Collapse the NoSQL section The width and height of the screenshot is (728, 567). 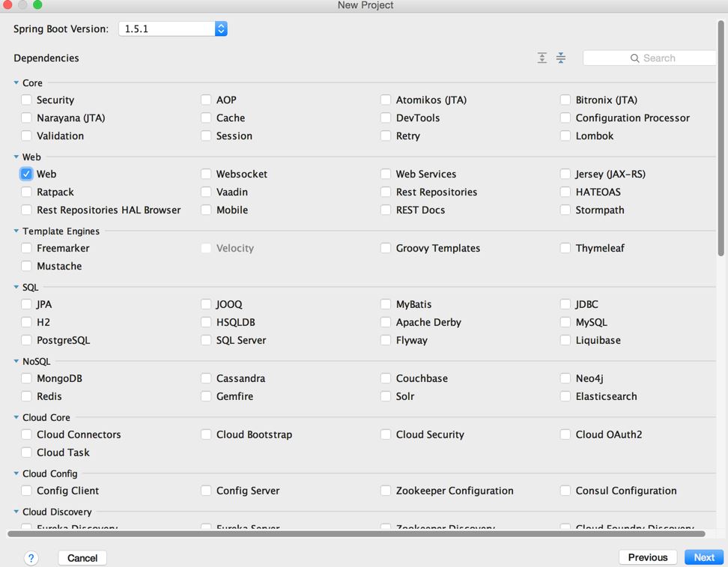point(16,361)
